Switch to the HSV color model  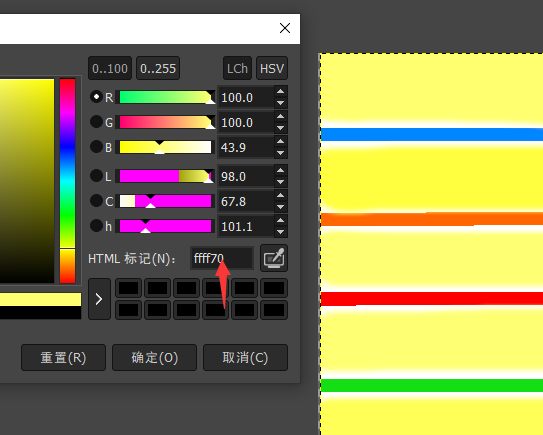point(272,68)
